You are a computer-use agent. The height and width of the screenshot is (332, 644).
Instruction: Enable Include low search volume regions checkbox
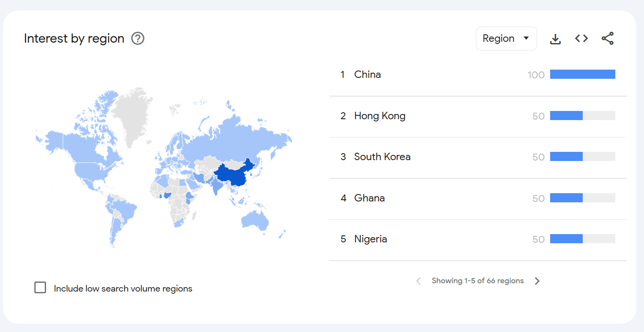(x=40, y=288)
